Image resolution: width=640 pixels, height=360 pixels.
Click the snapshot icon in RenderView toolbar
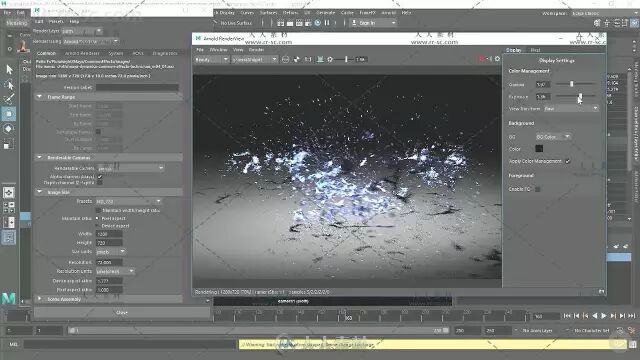[x=320, y=60]
